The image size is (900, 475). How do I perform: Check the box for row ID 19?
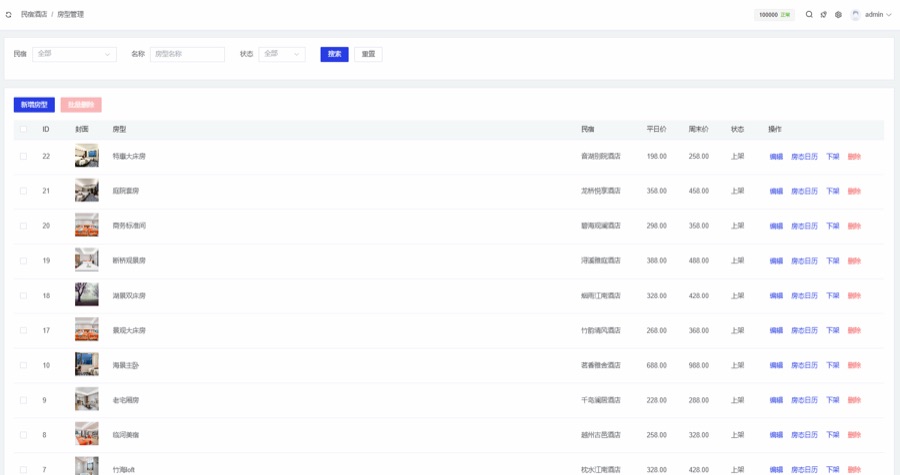click(x=23, y=260)
